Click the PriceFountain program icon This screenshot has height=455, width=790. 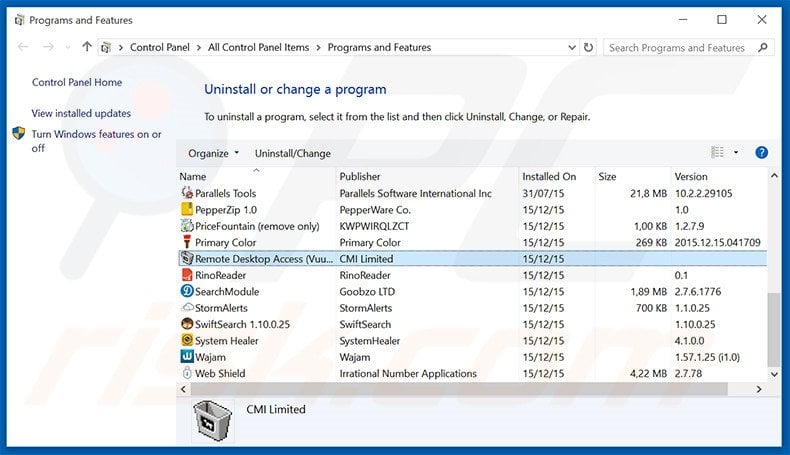187,226
